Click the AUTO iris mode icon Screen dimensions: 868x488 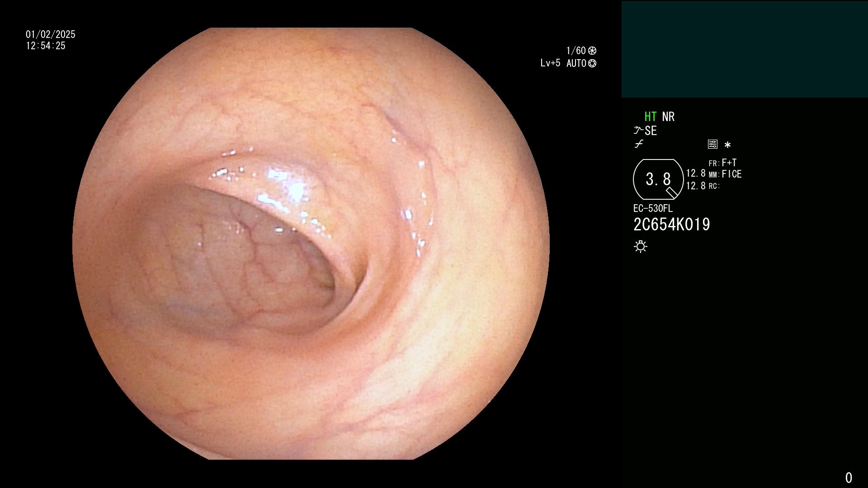(x=592, y=63)
